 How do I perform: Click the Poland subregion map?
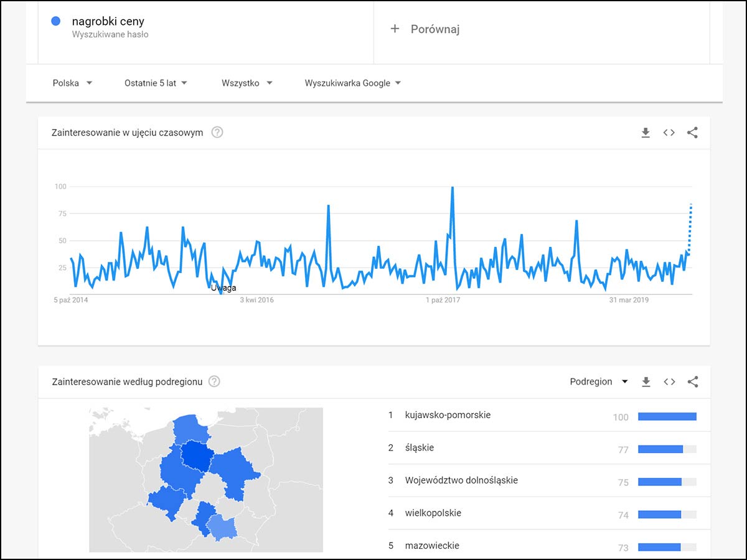(206, 480)
